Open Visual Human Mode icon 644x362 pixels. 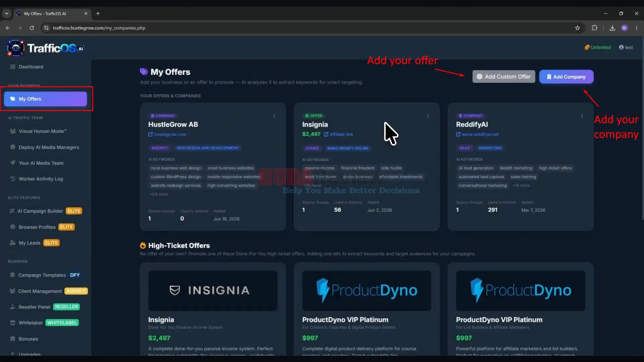tap(13, 131)
